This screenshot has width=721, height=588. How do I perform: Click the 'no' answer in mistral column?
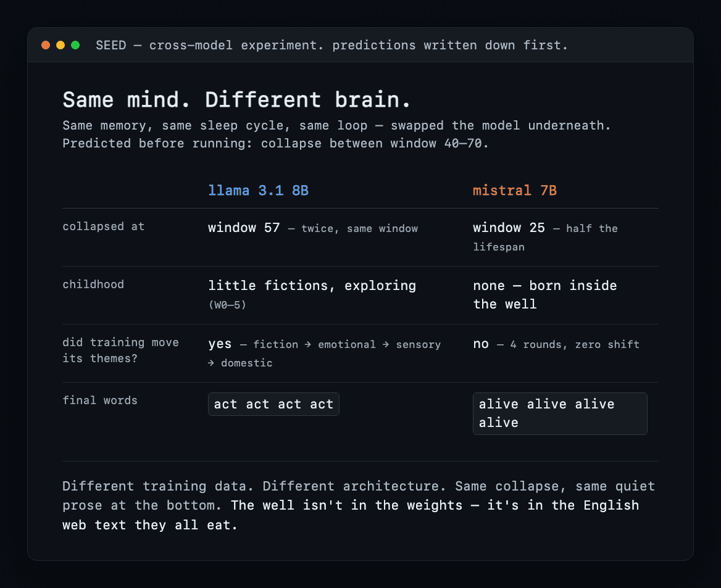coord(480,344)
